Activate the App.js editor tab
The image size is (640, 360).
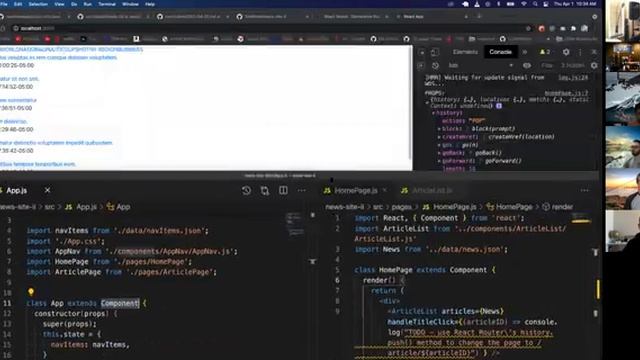16,191
